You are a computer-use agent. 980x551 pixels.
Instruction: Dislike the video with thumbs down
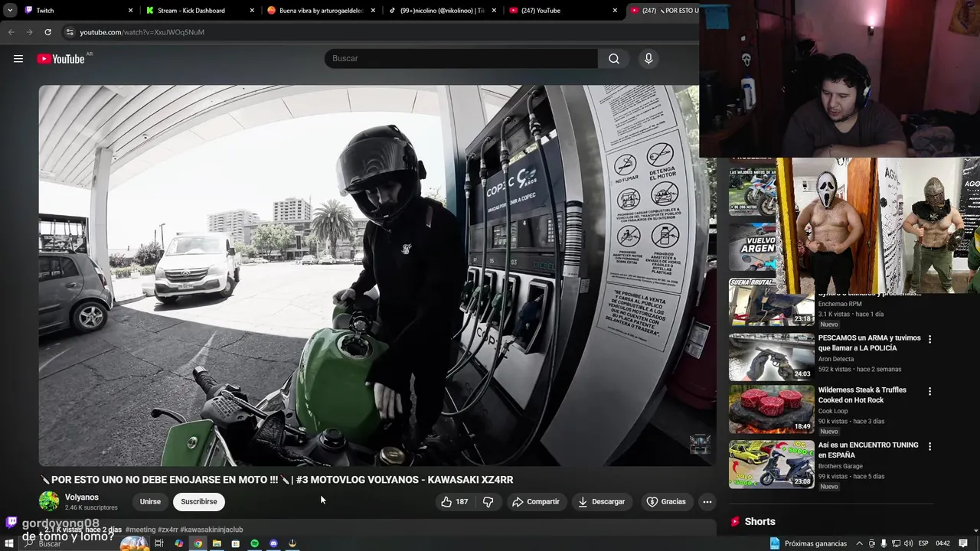pyautogui.click(x=488, y=502)
